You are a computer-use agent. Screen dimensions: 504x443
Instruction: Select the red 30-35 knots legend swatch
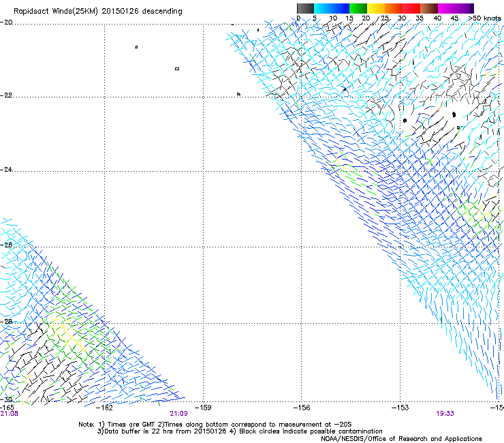[411, 8]
